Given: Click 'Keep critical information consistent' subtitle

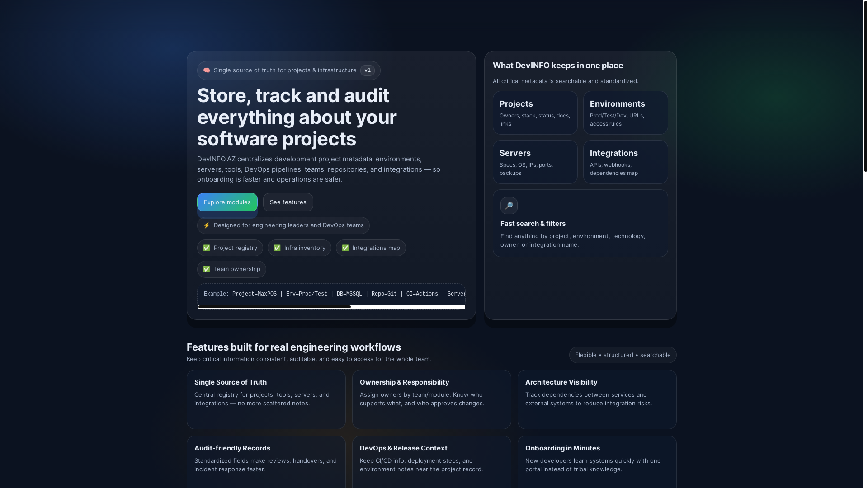Looking at the screenshot, I should 309,359.
